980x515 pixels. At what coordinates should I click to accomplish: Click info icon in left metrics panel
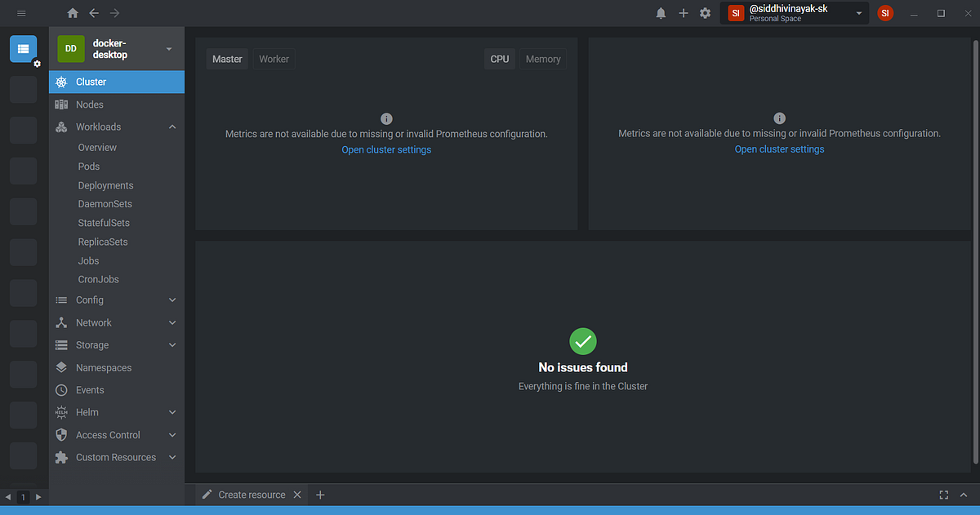point(387,118)
